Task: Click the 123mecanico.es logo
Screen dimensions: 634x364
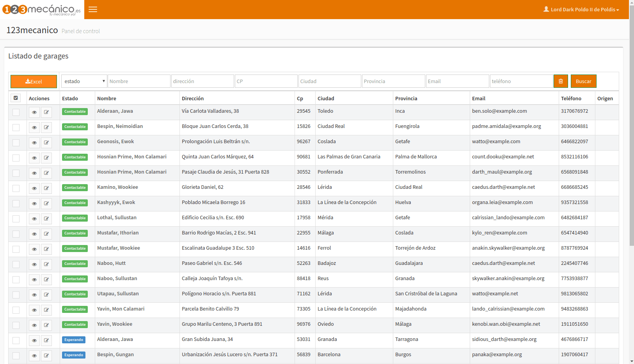Action: [x=41, y=9]
